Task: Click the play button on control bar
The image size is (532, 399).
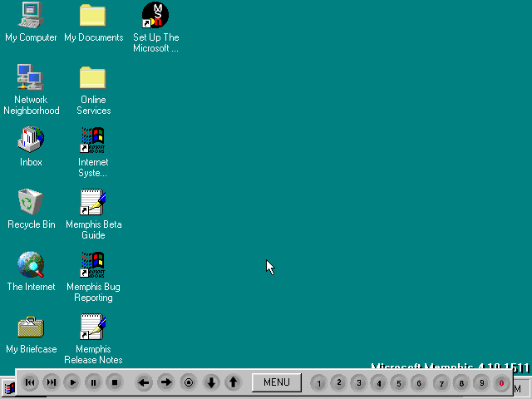Action: (72, 382)
